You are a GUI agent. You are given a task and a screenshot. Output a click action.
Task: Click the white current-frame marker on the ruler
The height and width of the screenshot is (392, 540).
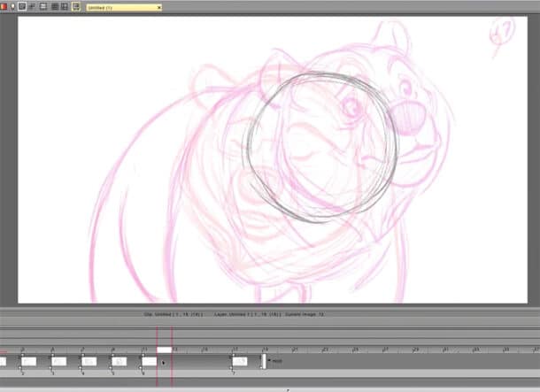164,350
